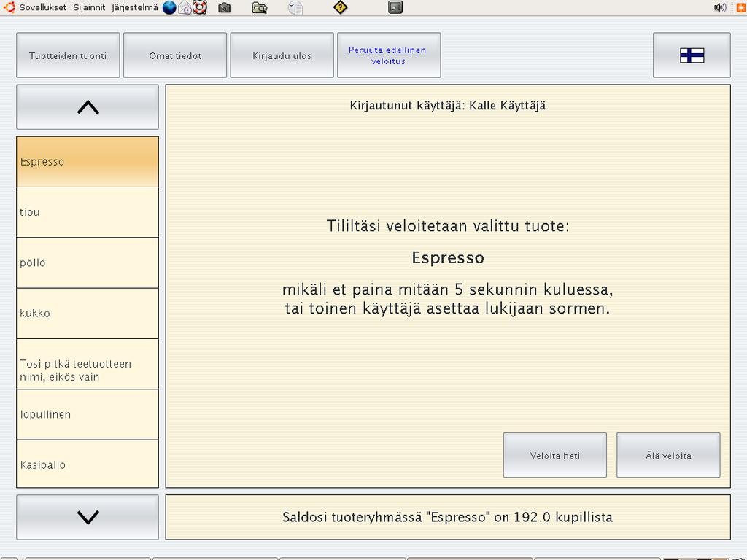
Task: Click Kirjaudu ulos to log out
Action: (282, 55)
